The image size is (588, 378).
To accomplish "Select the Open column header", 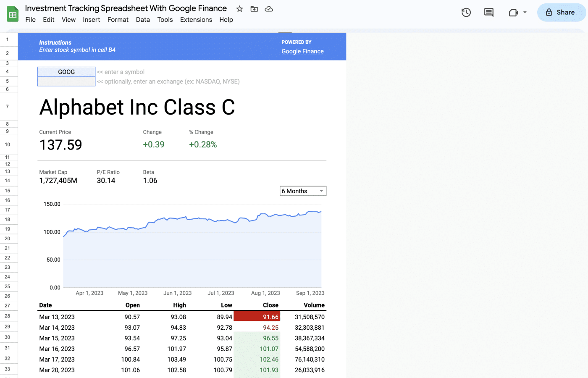I will (x=133, y=305).
